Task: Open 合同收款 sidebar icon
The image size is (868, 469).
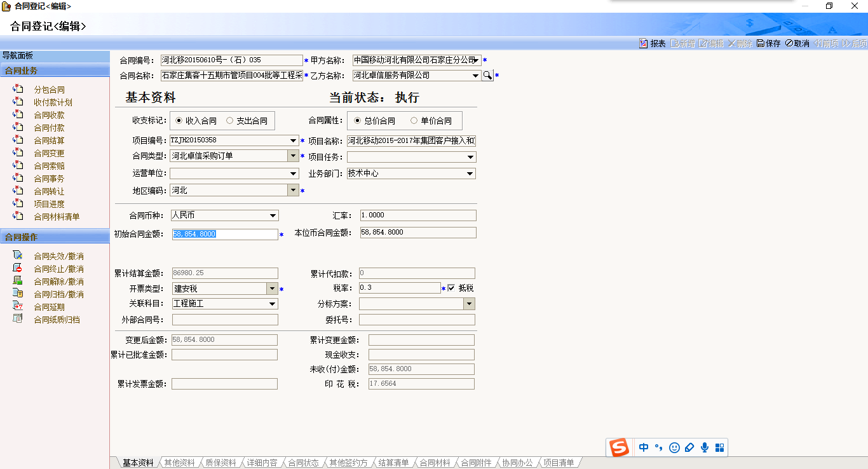Action: coord(18,115)
